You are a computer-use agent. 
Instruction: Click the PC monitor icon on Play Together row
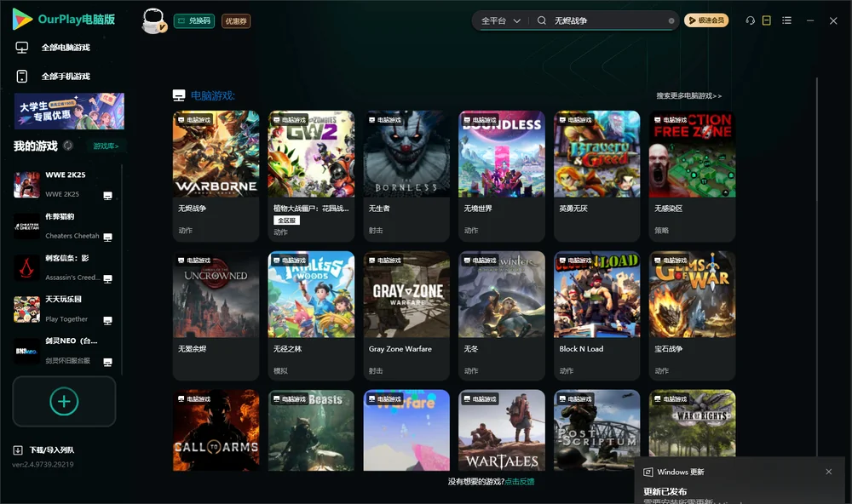point(107,320)
